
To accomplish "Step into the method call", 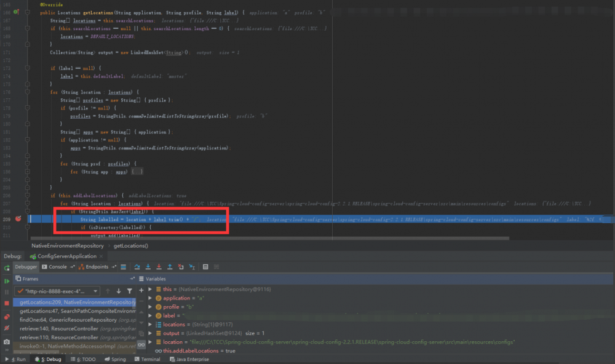I will pyautogui.click(x=148, y=266).
